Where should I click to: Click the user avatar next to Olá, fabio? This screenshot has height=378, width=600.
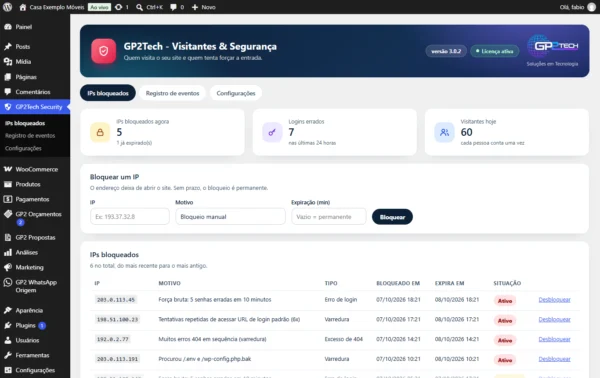point(592,7)
